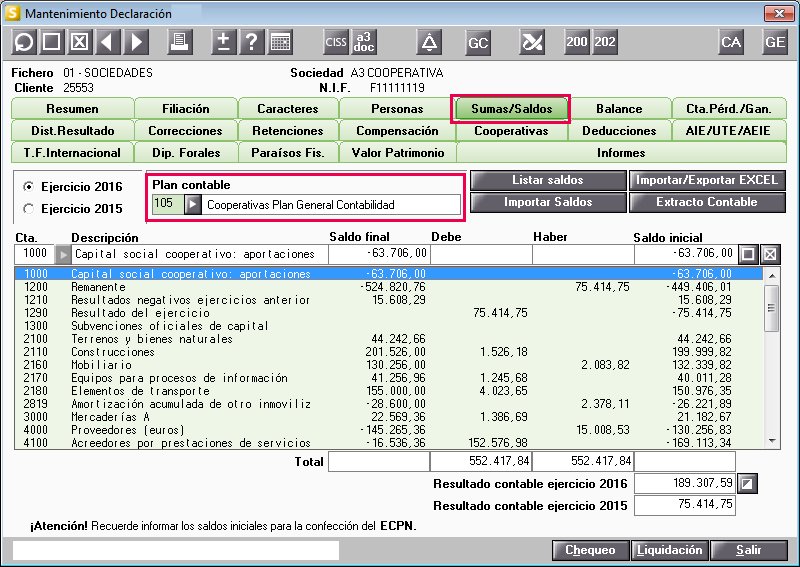Click Importar/Exportar EXCEL button
The width and height of the screenshot is (800, 567).
(x=707, y=180)
